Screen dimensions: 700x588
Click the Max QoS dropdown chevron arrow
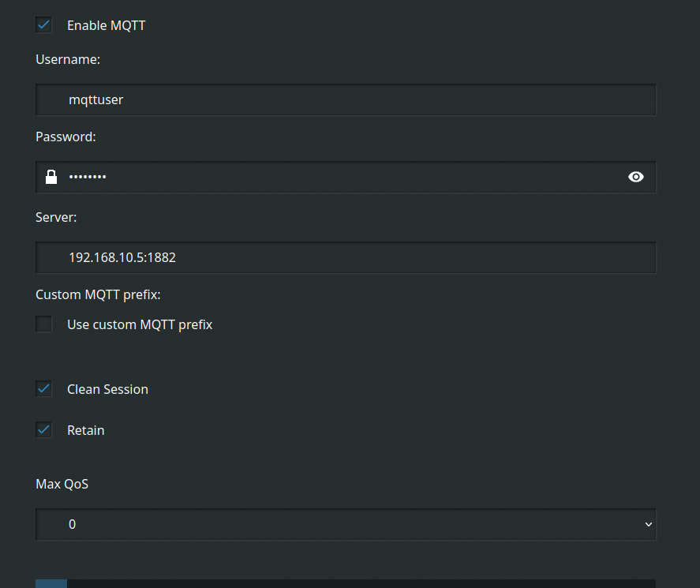click(649, 524)
